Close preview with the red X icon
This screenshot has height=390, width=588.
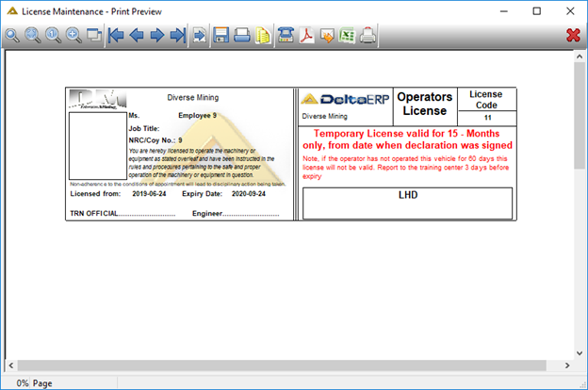[573, 35]
